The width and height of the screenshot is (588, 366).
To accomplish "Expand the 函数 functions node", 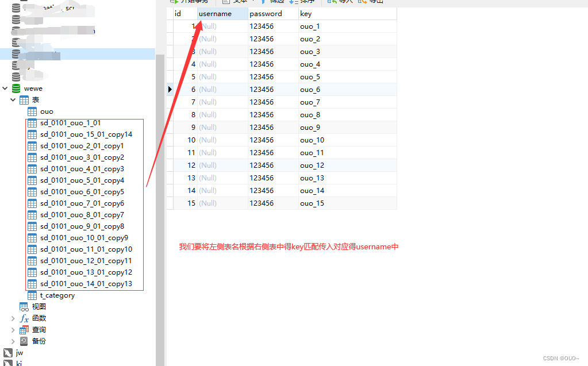I will [13, 318].
